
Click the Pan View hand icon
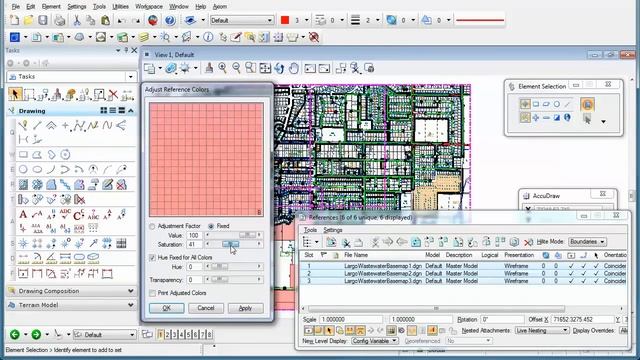[x=293, y=68]
